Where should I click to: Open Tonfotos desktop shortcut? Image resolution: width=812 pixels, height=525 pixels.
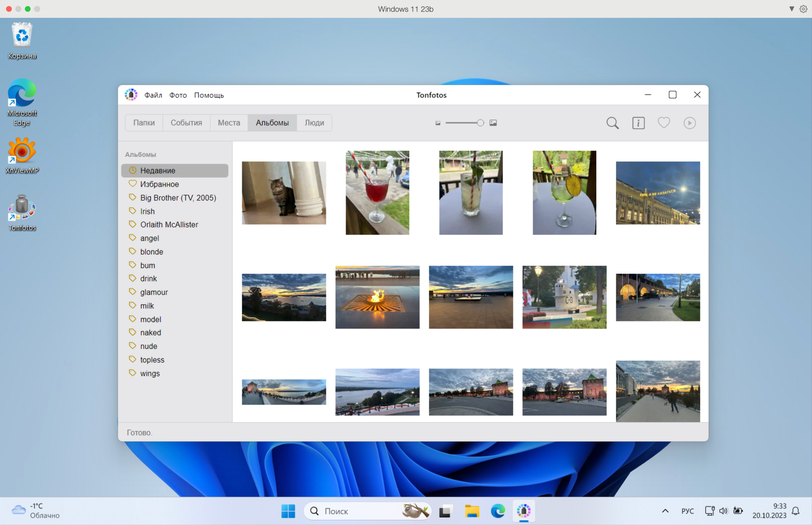[22, 213]
